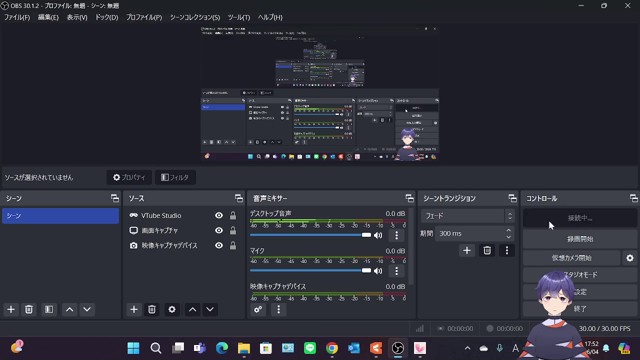The image size is (640, 360).
Task: Open virtual camera settings gear icon
Action: click(630, 258)
